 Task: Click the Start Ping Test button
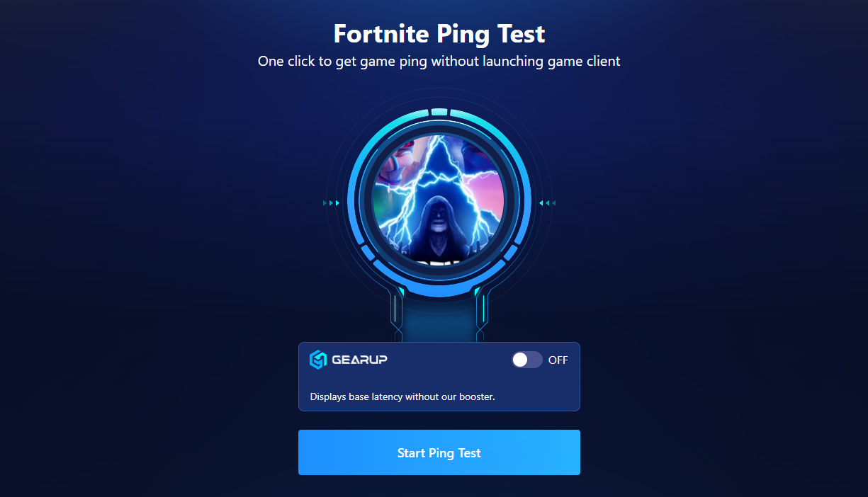click(x=439, y=452)
